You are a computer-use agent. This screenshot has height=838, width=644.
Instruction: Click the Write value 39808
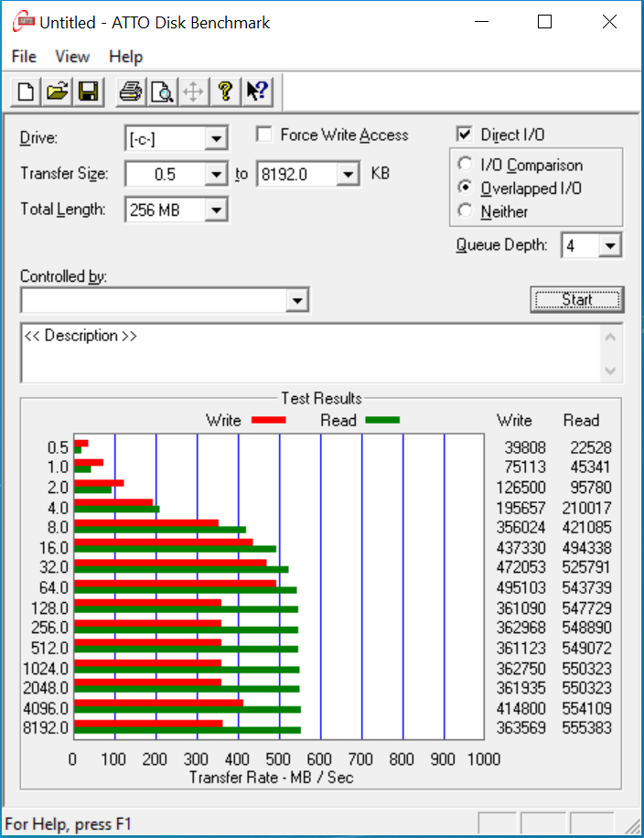pyautogui.click(x=525, y=447)
